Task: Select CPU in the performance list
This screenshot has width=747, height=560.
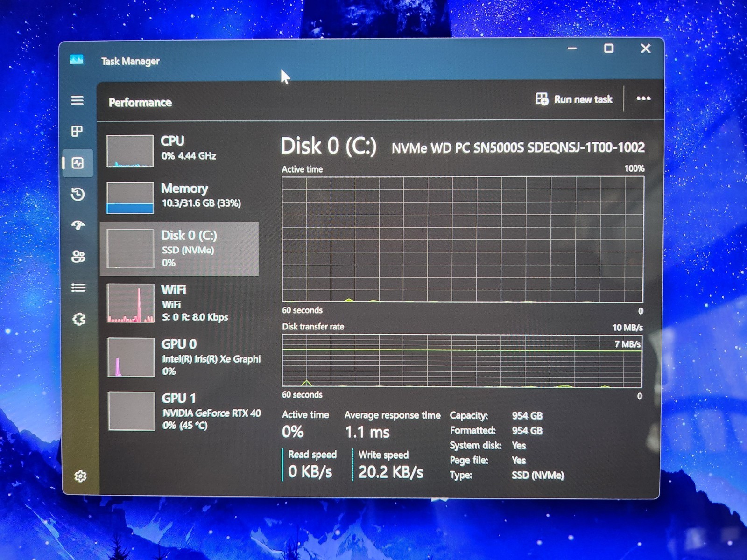Action: [179, 151]
